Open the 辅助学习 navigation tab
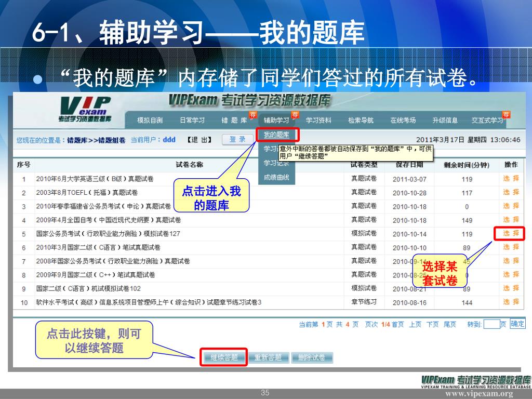Viewport: 532px width, 399px height. [x=276, y=121]
